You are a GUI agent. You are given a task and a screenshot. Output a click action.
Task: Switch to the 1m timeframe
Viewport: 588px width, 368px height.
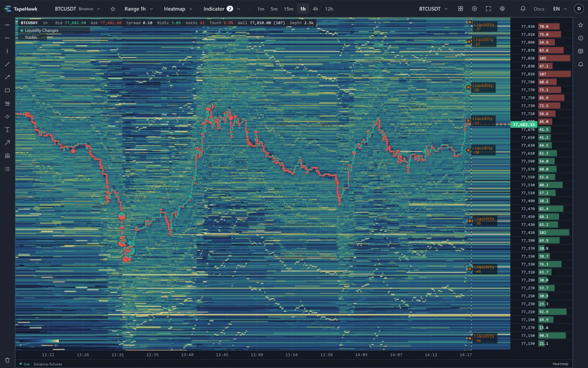261,9
